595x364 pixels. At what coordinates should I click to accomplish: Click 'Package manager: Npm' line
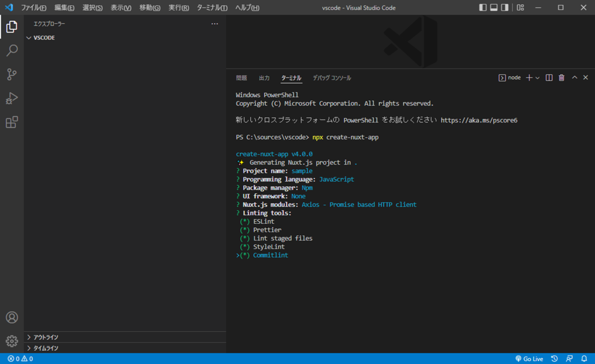coord(274,188)
